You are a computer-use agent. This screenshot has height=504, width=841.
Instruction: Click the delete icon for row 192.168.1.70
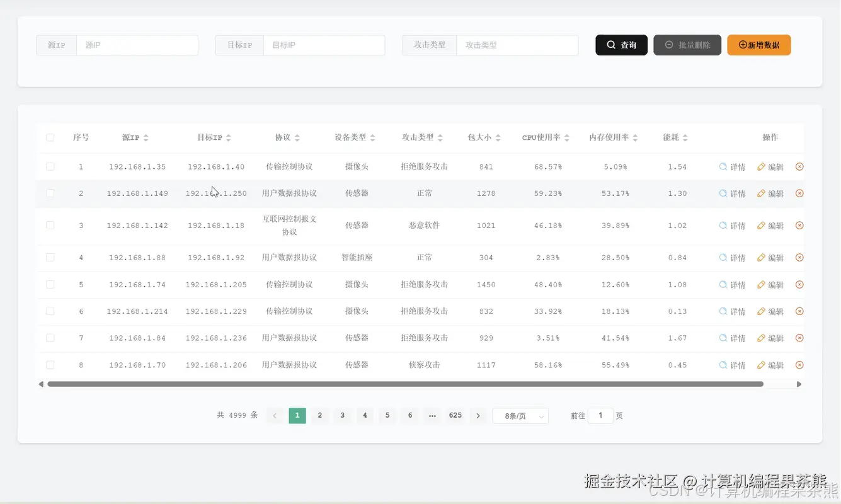tap(799, 364)
